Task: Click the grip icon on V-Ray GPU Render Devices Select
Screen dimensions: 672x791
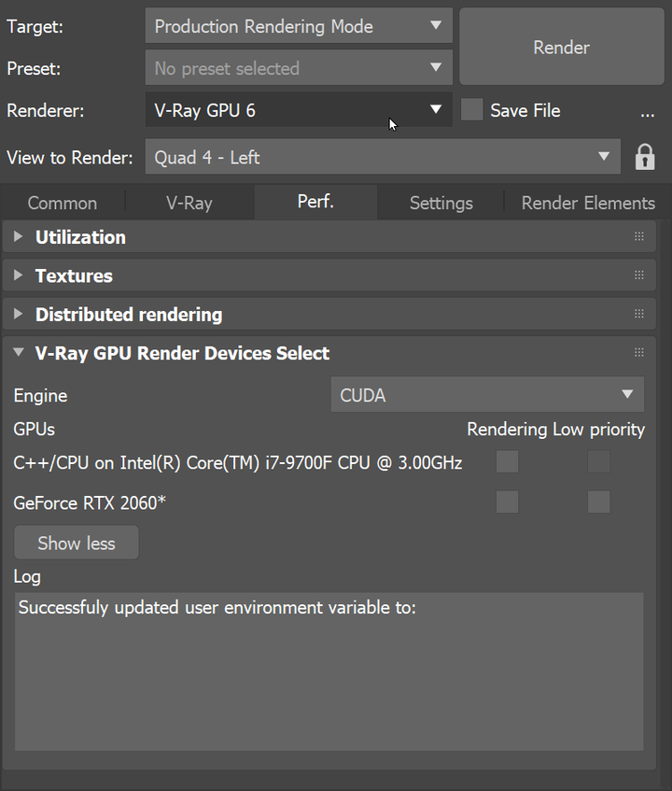Action: pos(639,352)
